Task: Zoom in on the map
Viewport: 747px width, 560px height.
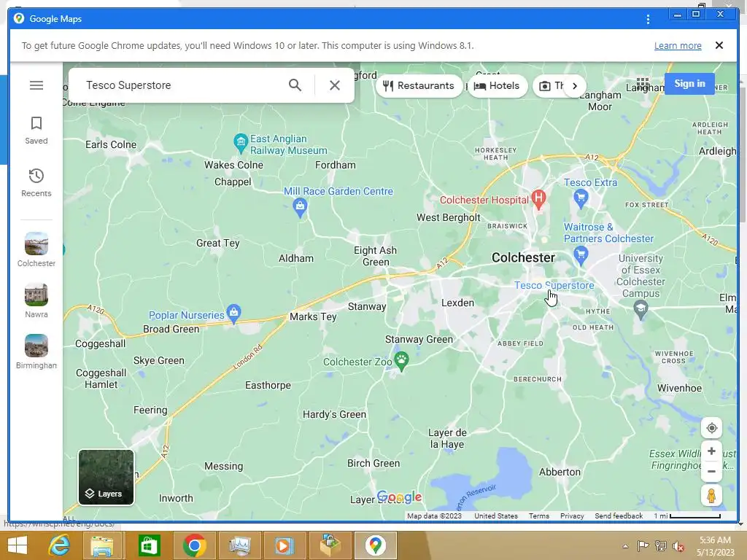Action: click(x=711, y=451)
